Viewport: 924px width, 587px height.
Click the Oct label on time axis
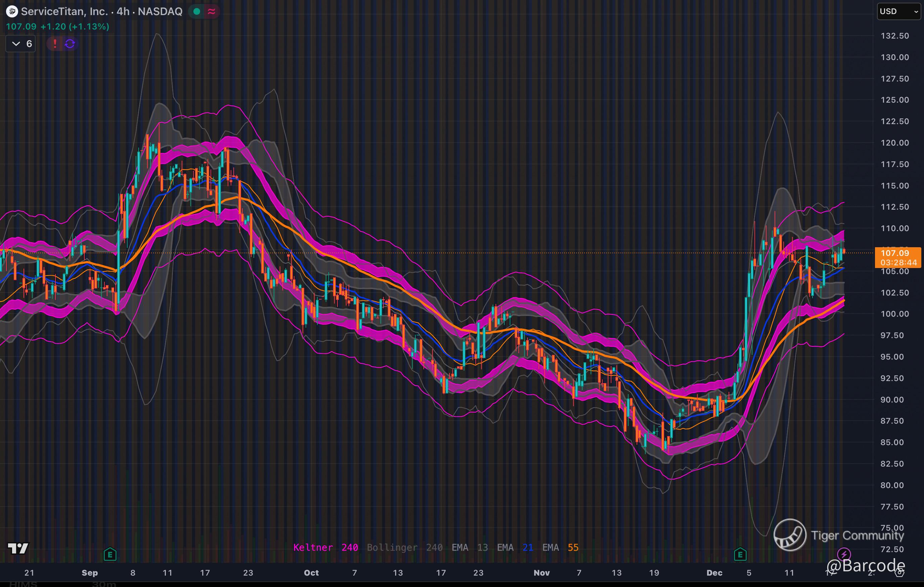point(311,573)
